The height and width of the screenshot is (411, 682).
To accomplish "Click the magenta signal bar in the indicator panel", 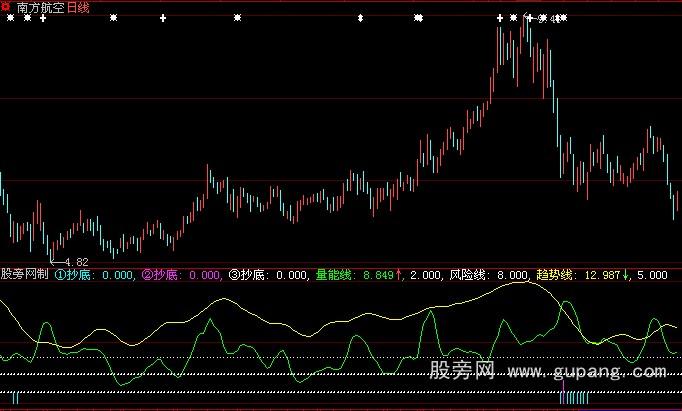I will [x=564, y=391].
